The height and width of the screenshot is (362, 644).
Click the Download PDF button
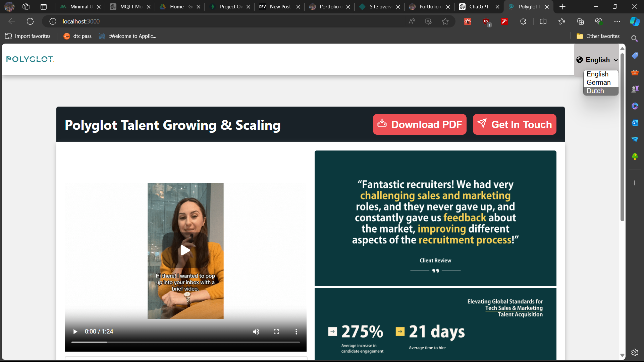(419, 124)
